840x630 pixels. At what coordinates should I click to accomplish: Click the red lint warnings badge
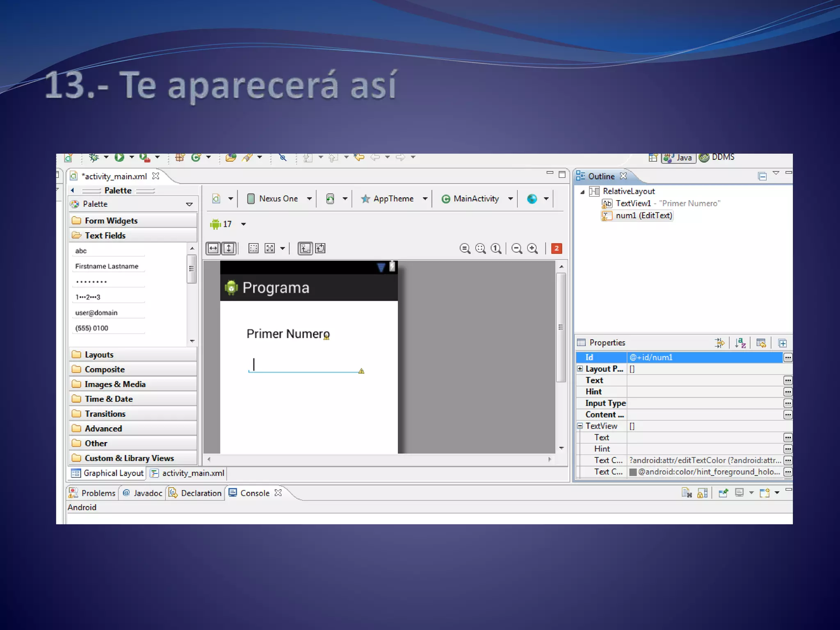coord(557,249)
